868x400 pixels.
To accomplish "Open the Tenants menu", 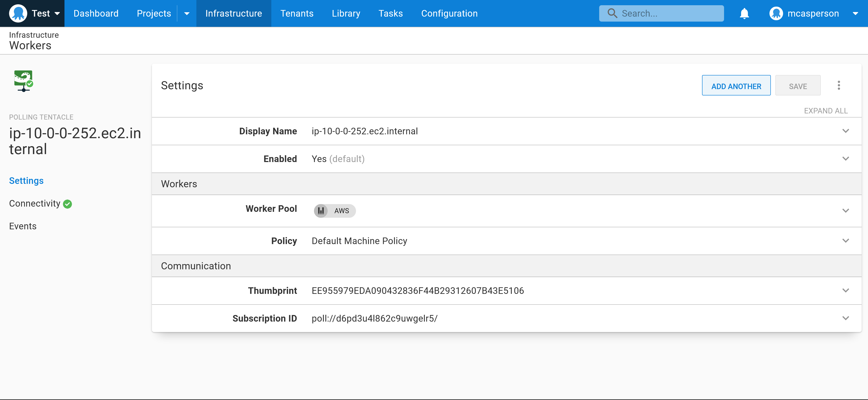I will pyautogui.click(x=297, y=13).
